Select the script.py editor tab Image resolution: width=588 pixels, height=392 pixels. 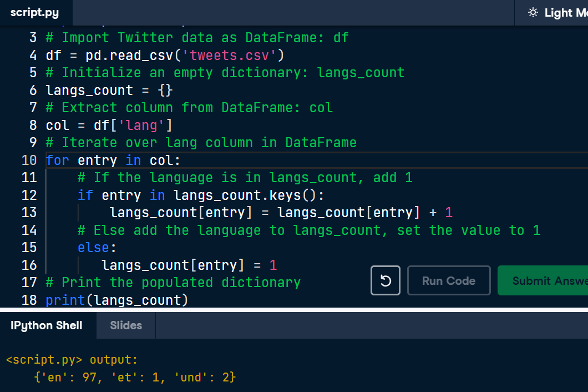click(x=35, y=13)
